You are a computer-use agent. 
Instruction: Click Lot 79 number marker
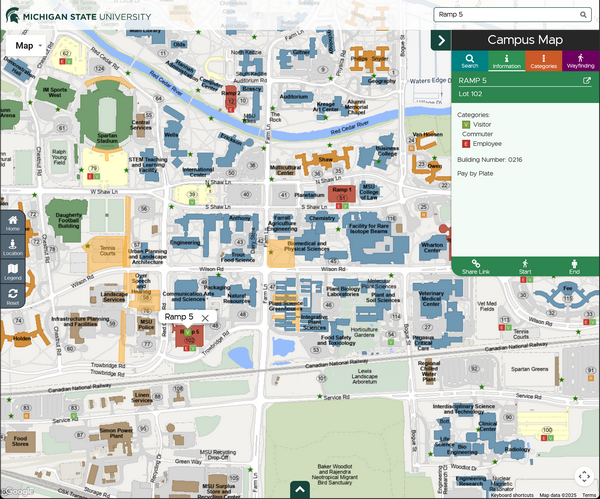93,168
